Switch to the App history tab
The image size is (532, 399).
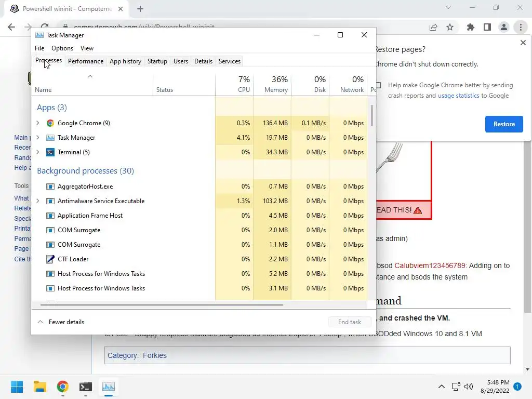point(125,61)
